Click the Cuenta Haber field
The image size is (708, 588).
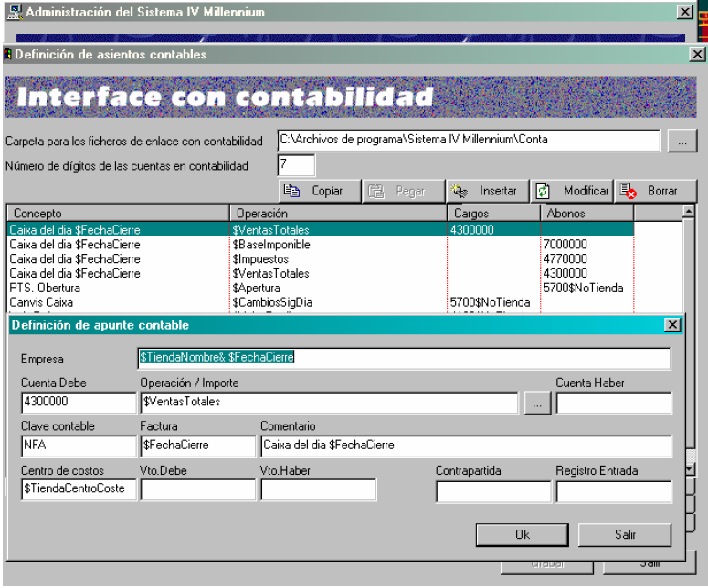613,403
